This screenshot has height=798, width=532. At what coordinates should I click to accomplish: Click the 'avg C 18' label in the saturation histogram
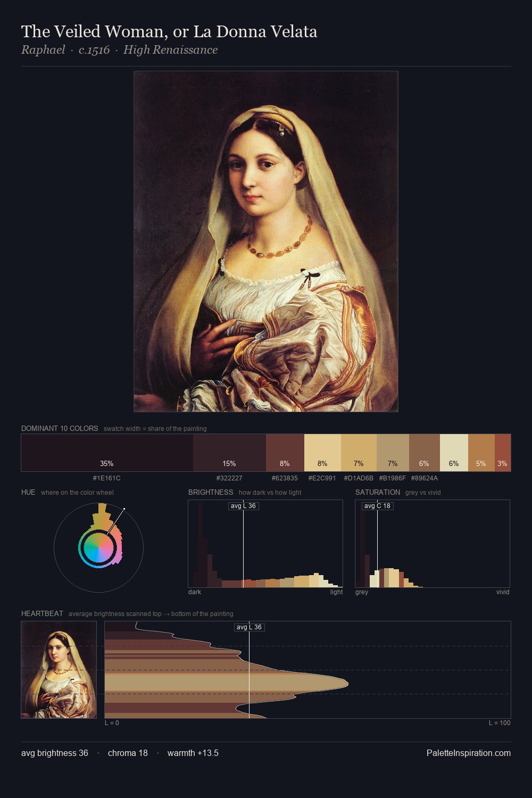point(377,506)
